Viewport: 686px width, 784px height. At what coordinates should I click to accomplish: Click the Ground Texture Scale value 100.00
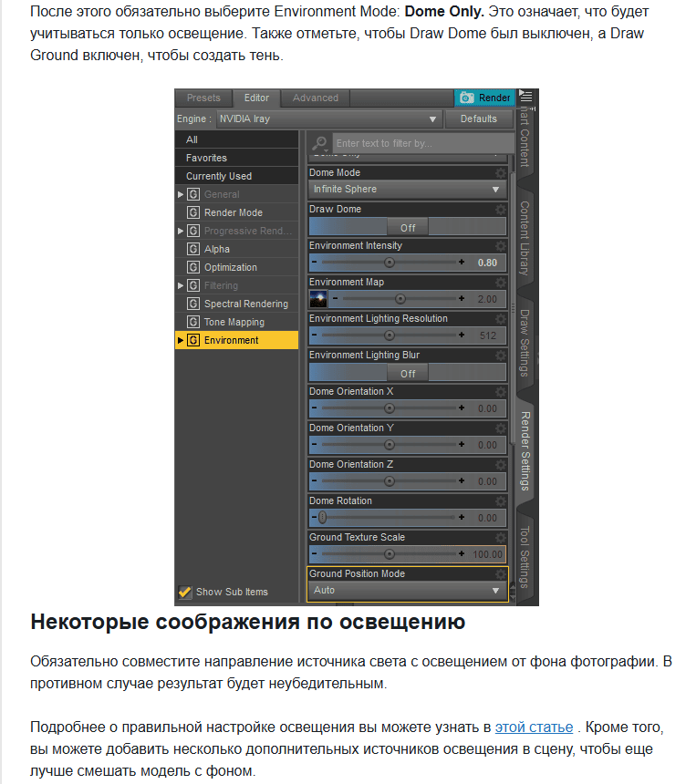(487, 554)
